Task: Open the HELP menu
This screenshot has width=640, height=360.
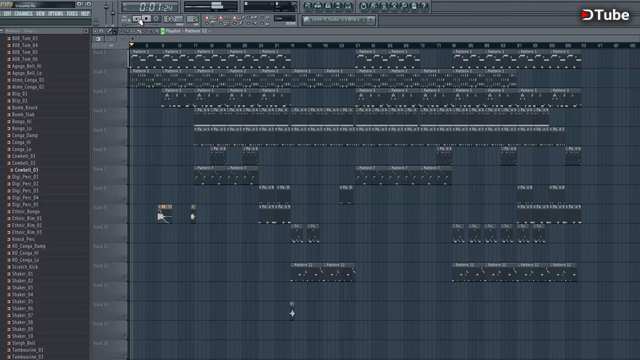Action: click(x=85, y=13)
